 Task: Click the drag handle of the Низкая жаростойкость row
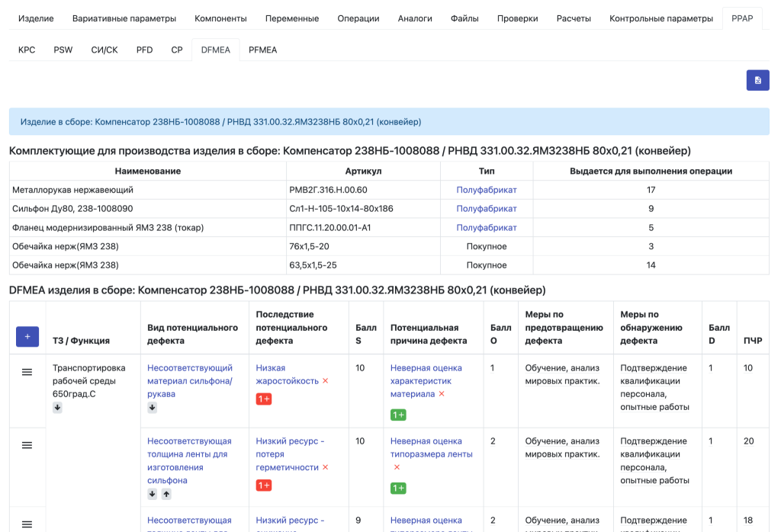tap(27, 372)
